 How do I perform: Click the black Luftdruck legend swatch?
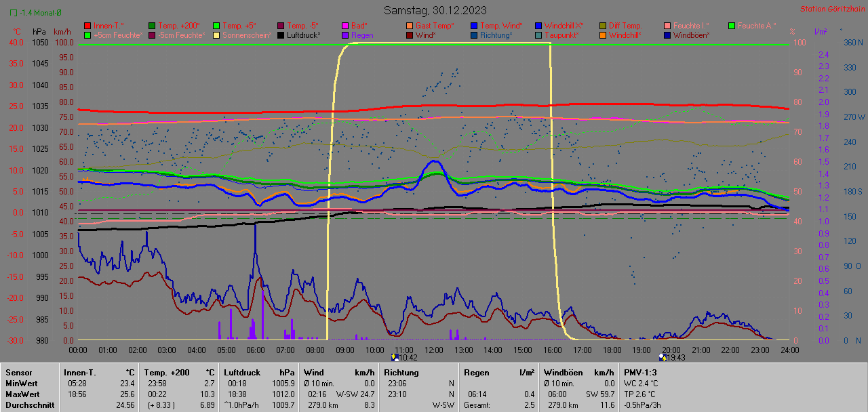pos(281,35)
